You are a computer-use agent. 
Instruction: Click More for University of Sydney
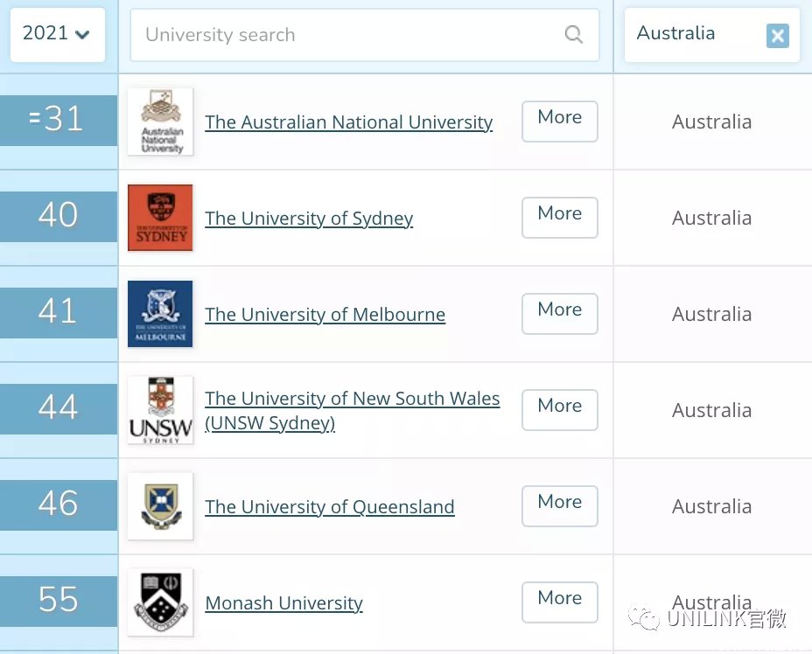click(x=560, y=218)
